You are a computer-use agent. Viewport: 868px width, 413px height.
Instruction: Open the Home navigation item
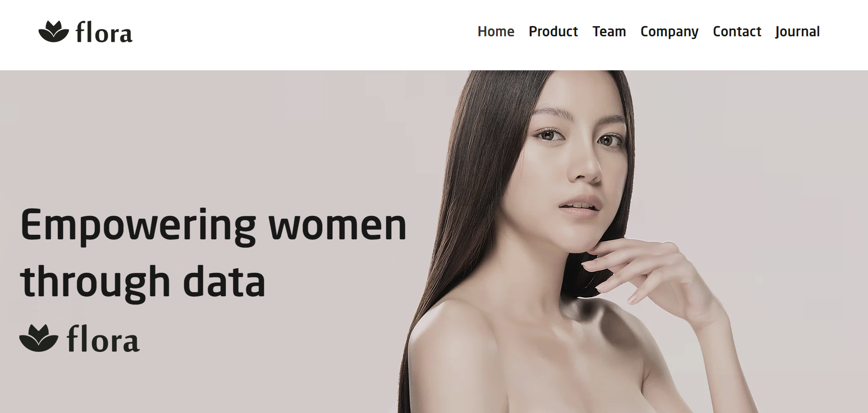(x=496, y=31)
